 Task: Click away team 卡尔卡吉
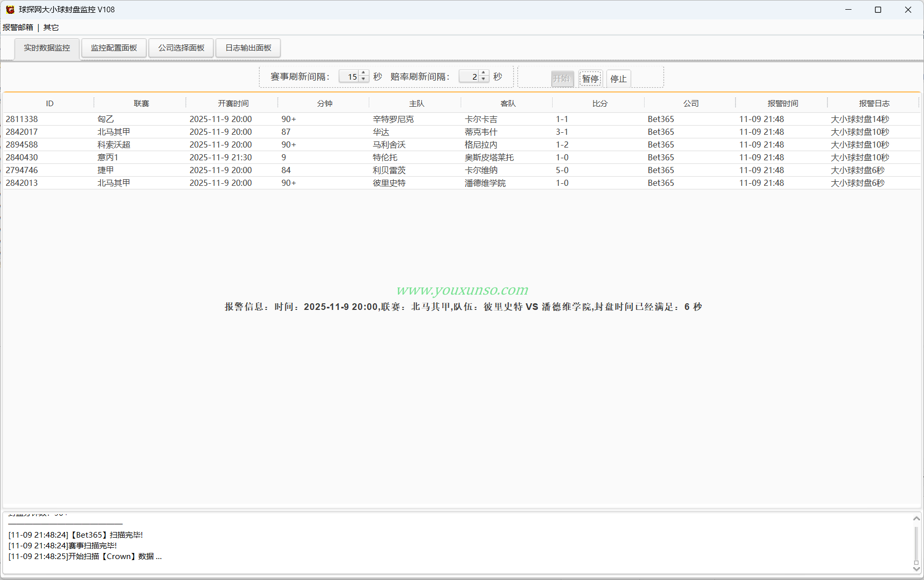(x=481, y=119)
